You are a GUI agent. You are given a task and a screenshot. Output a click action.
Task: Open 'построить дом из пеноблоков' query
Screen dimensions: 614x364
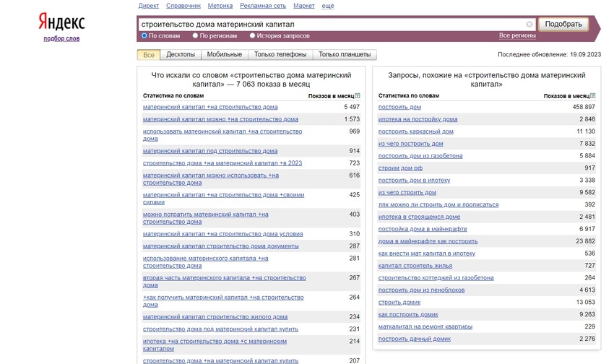tap(421, 290)
